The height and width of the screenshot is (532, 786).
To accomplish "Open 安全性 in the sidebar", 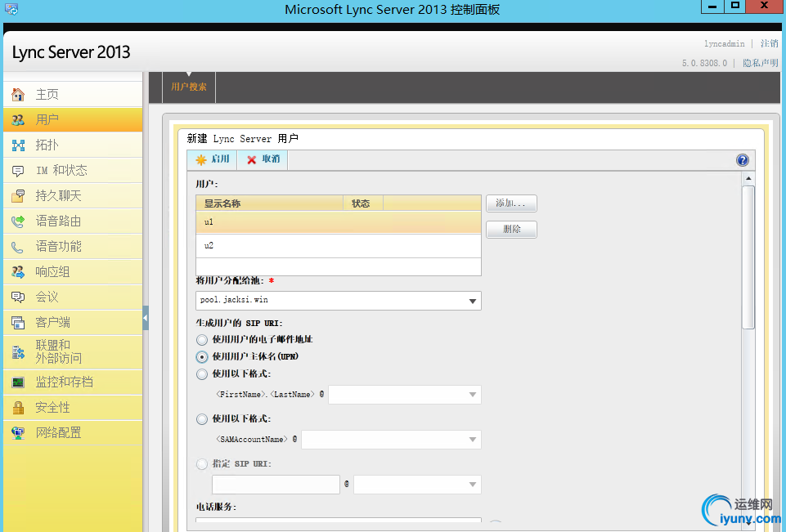I will pyautogui.click(x=73, y=408).
